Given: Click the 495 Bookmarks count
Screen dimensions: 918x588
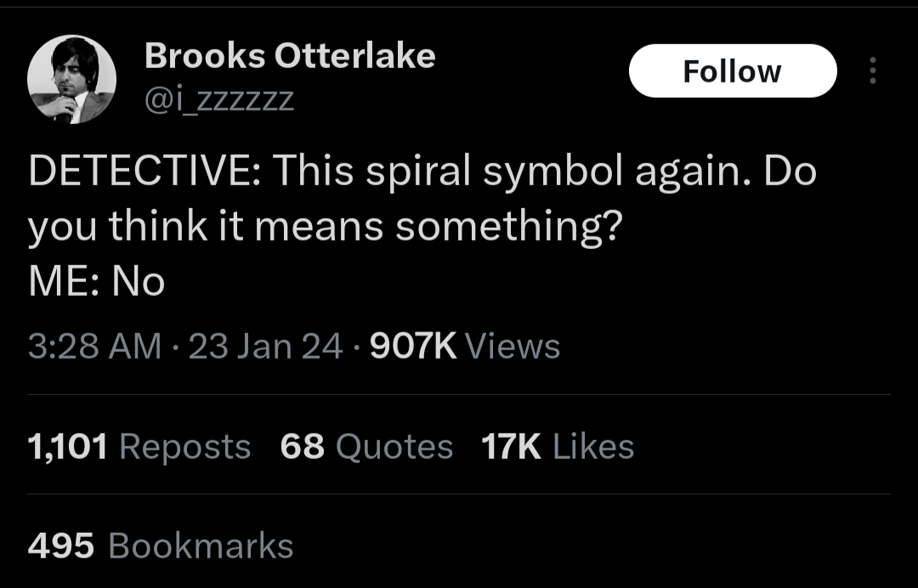Looking at the screenshot, I should point(161,546).
